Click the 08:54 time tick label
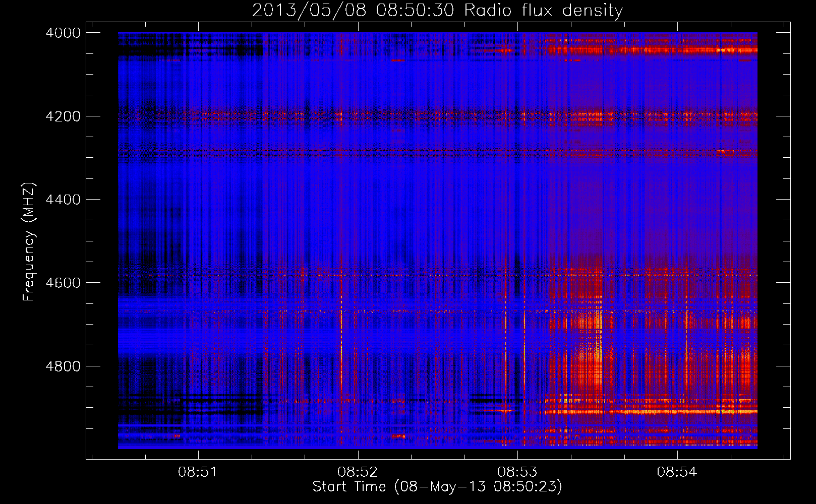This screenshot has width=816, height=504. click(x=677, y=472)
